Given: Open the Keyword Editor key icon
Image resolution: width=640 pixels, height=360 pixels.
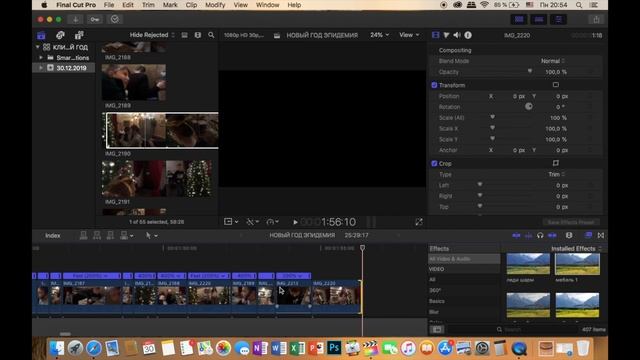Looking at the screenshot, I should (95, 19).
